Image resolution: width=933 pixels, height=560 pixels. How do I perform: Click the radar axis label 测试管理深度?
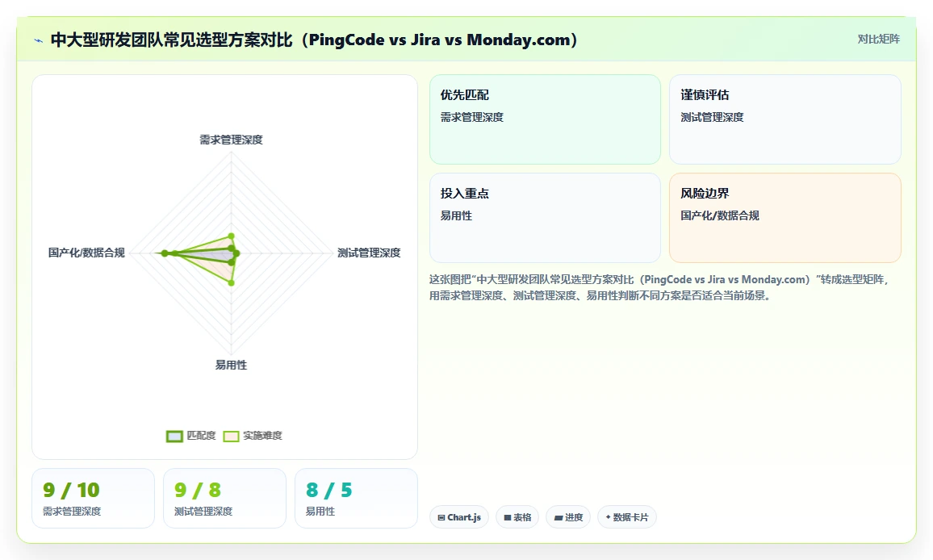click(369, 253)
